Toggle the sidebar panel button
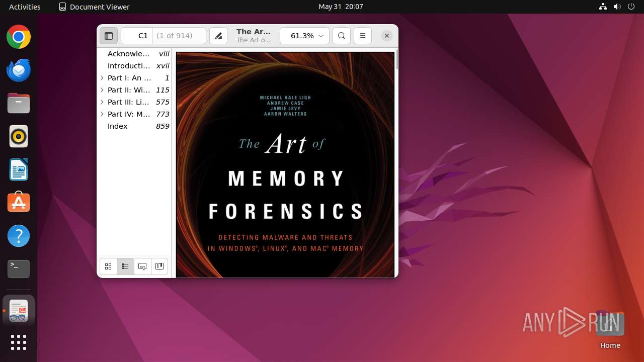The height and width of the screenshot is (362, 644). (108, 36)
